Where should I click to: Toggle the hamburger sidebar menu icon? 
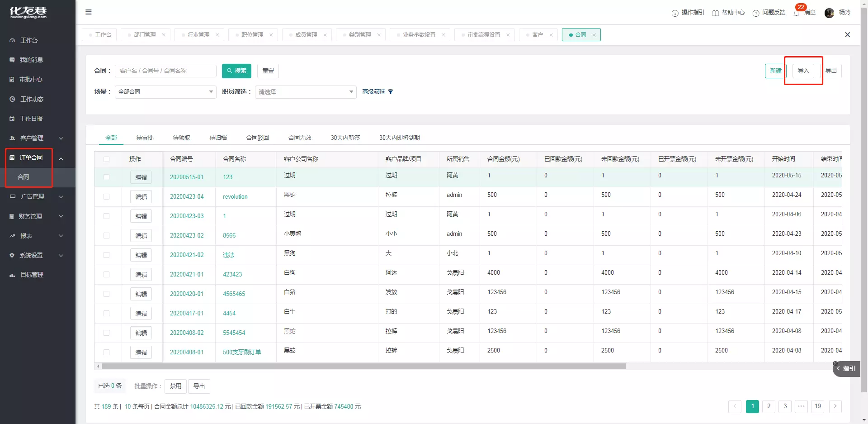(x=89, y=12)
